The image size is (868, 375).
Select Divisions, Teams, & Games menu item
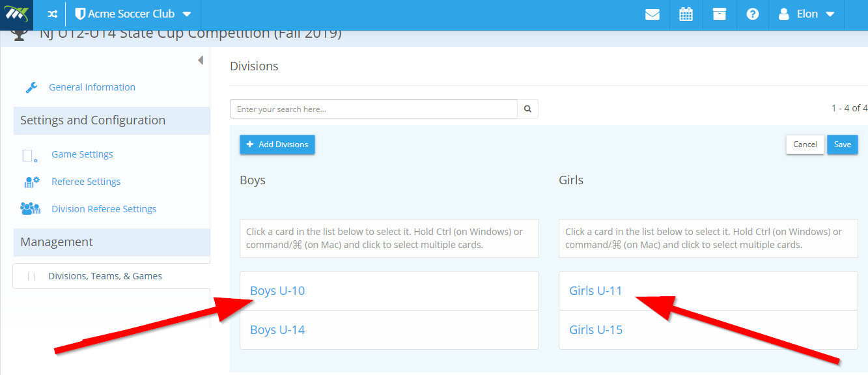(111, 276)
